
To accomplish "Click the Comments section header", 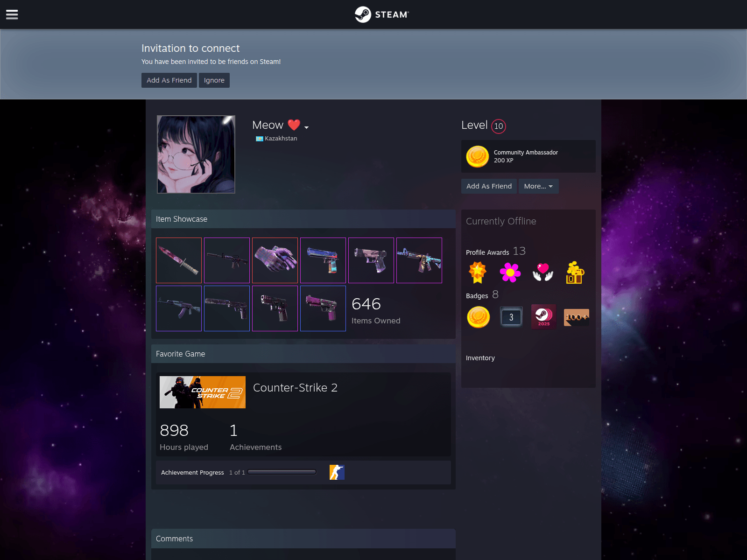I will [303, 539].
